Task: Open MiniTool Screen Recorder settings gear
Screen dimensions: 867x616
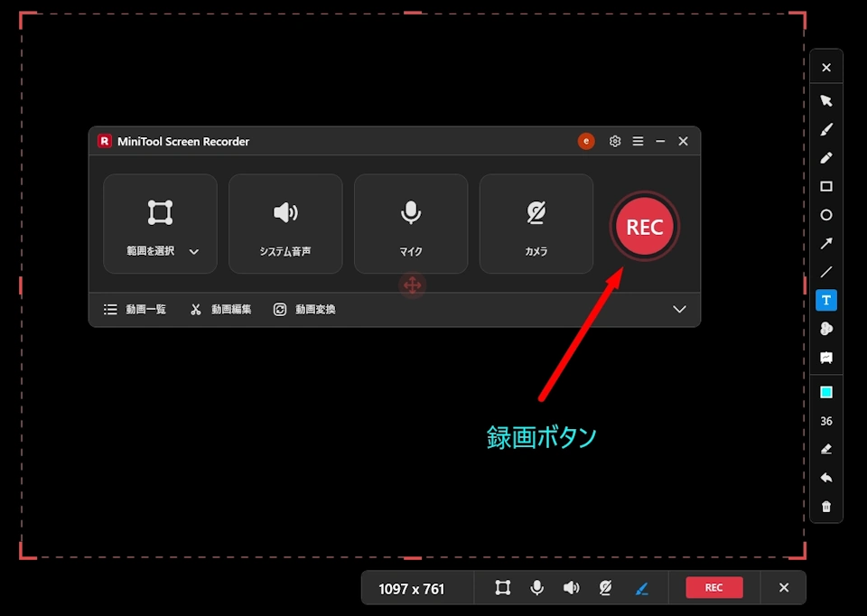Action: pyautogui.click(x=615, y=141)
